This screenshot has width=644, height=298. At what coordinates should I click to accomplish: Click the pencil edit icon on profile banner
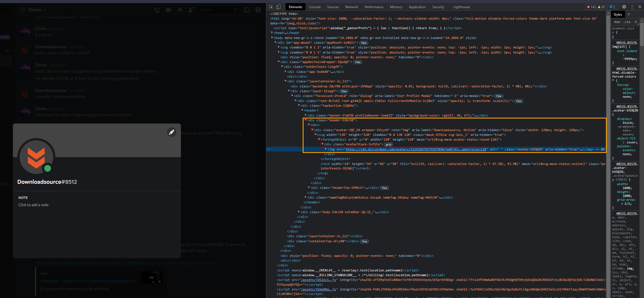(172, 132)
